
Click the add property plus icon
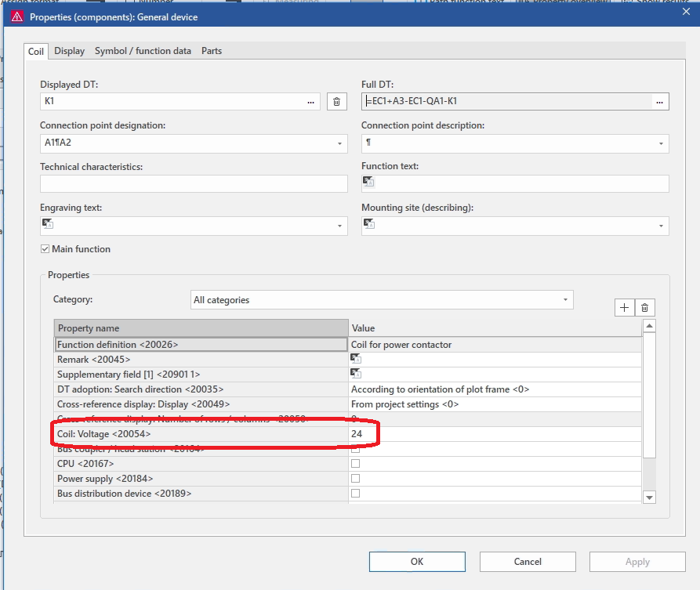[624, 308]
